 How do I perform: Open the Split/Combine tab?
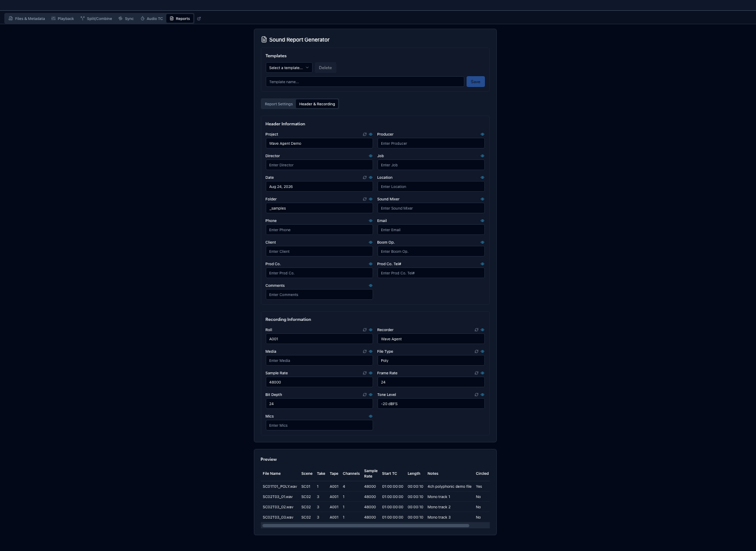pyautogui.click(x=96, y=18)
